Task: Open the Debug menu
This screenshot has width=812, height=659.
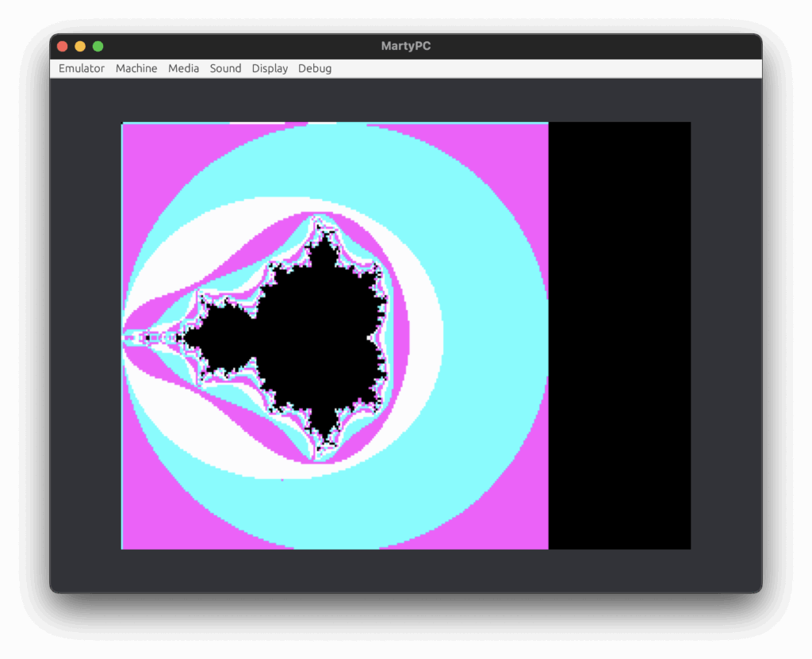Action: pyautogui.click(x=315, y=68)
